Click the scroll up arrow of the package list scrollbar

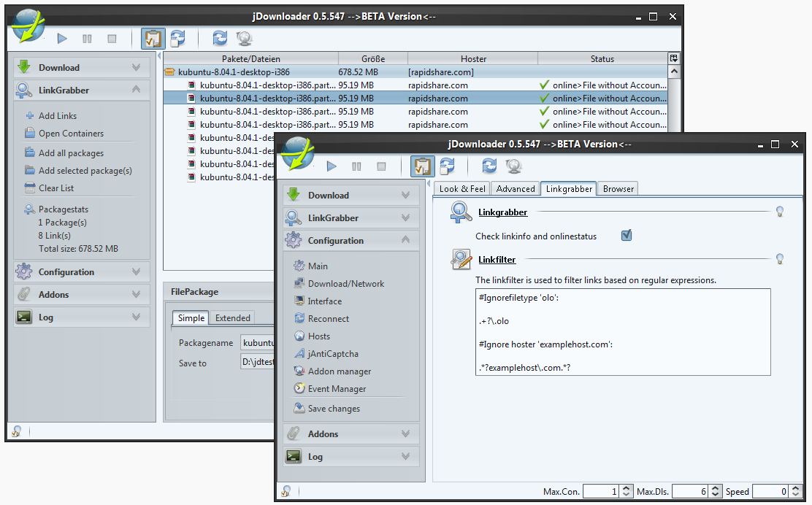674,71
